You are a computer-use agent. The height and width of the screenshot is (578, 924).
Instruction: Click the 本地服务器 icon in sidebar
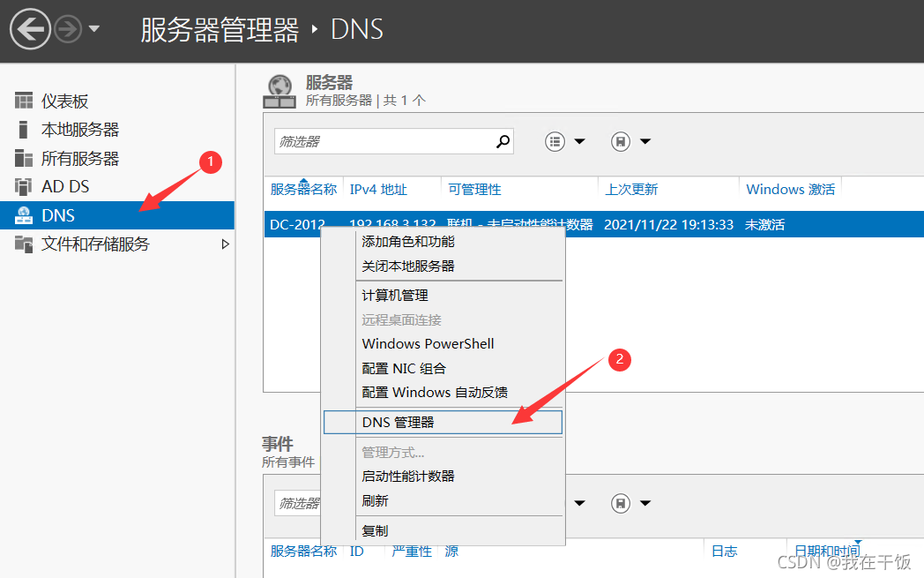tap(23, 129)
